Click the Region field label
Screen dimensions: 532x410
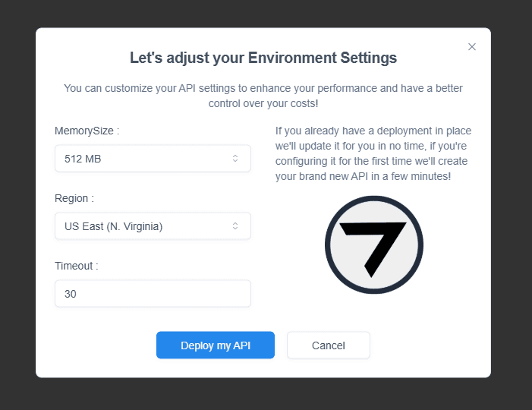74,198
